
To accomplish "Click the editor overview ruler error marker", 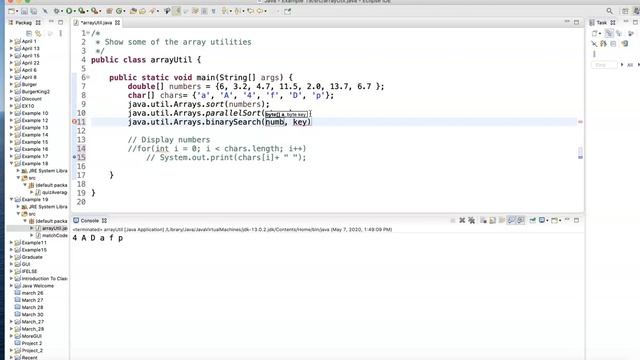I will pos(580,122).
